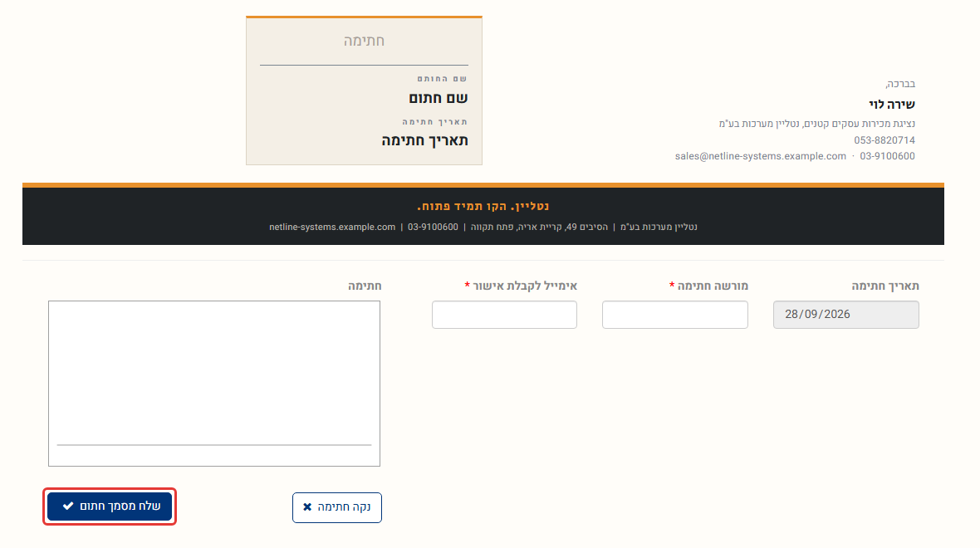Click the חתימה heading in the beige box

coord(364,41)
